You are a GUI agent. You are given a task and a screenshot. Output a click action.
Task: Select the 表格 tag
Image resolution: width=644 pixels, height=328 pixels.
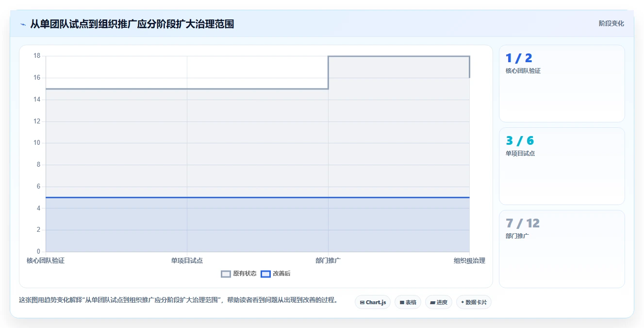pyautogui.click(x=408, y=302)
